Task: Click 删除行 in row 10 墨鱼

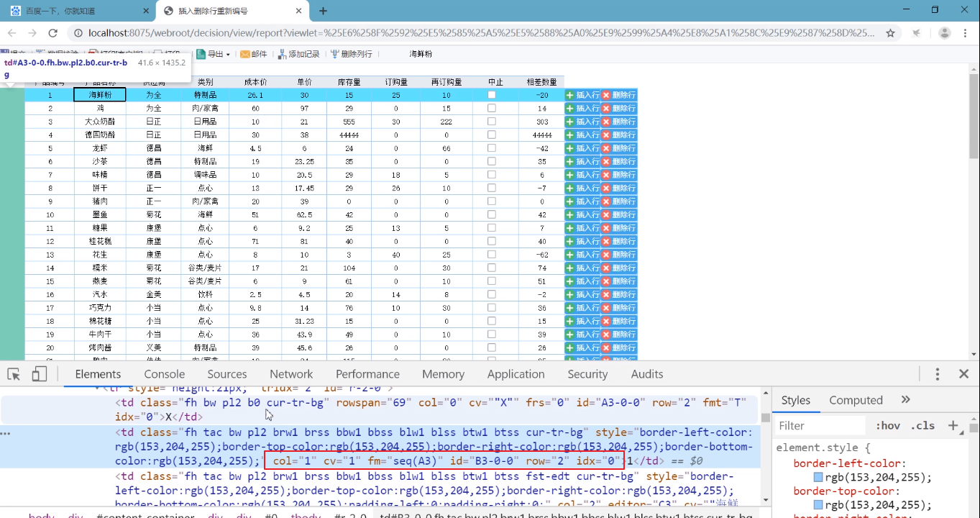Action: coord(619,215)
